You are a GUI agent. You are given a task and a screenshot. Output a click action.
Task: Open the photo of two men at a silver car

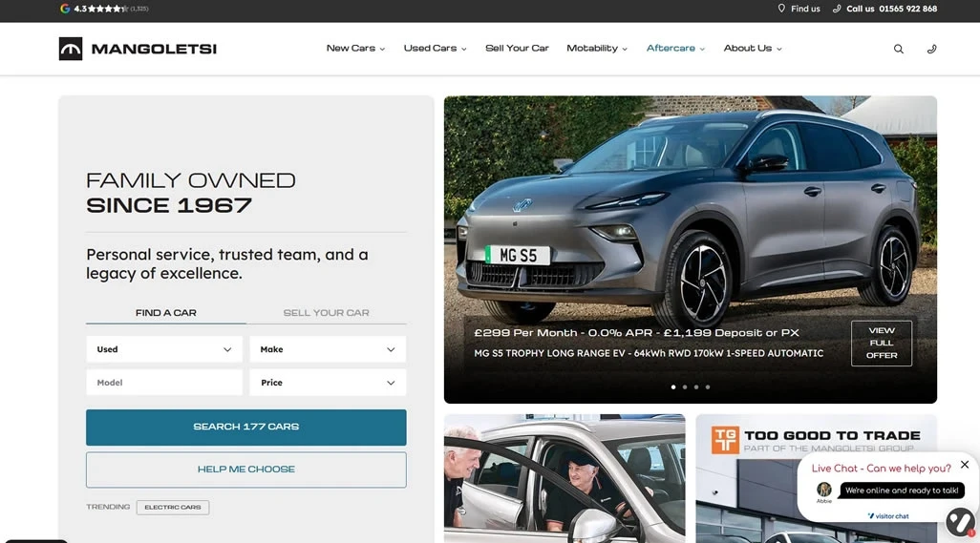[x=565, y=478]
